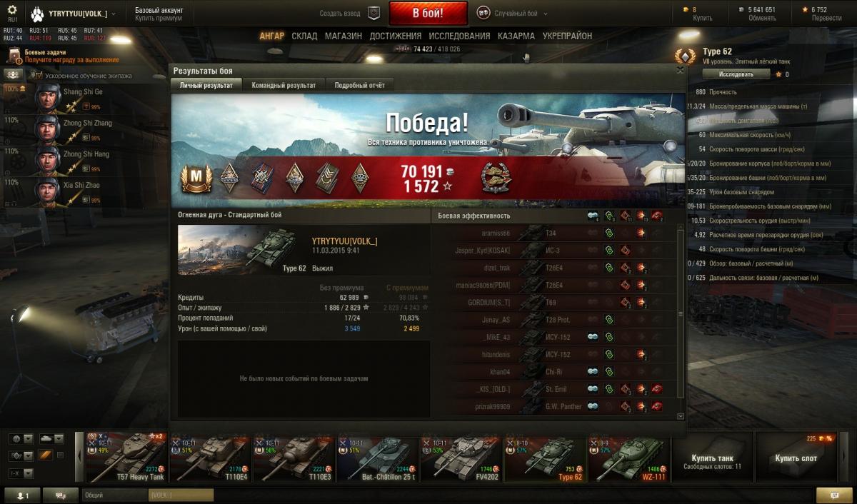
Task: Switch to the Командный результат tab
Action: click(x=284, y=85)
